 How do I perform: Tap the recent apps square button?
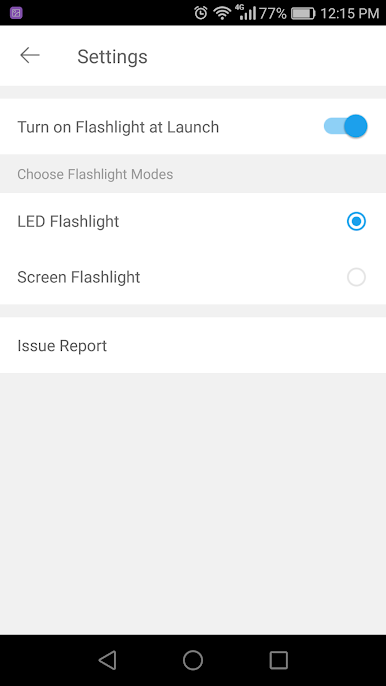point(278,660)
